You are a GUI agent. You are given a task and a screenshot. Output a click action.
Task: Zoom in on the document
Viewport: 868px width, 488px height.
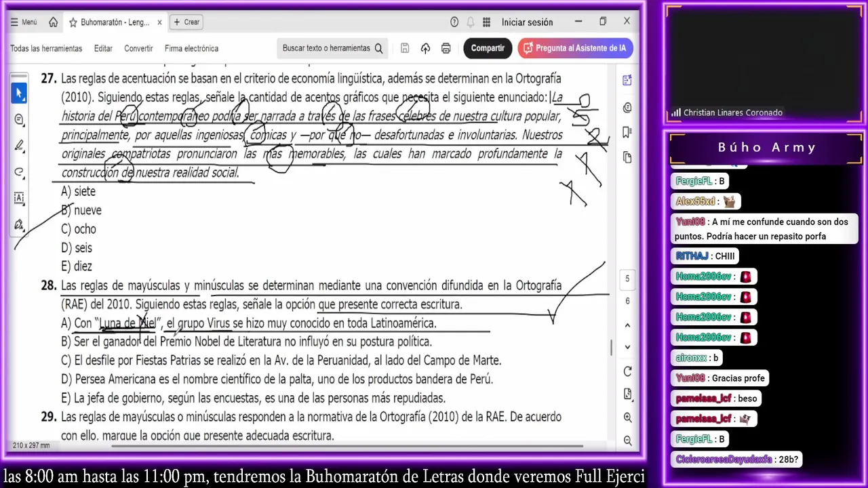(x=627, y=418)
